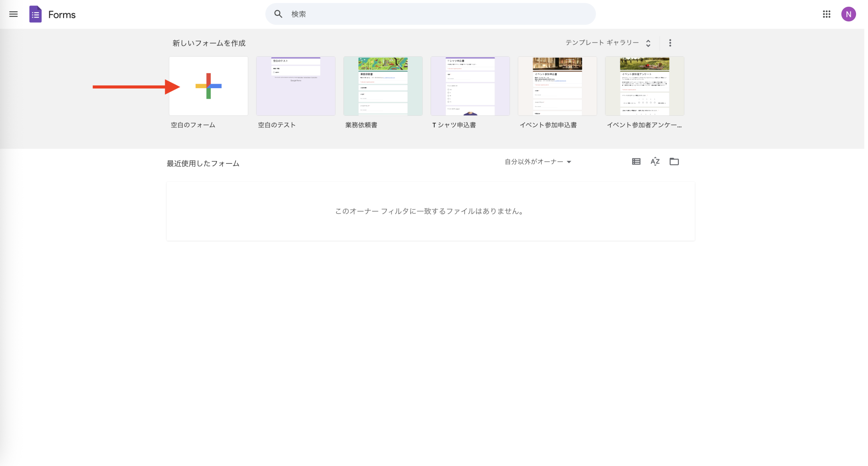Open the 業務依頼書 template
The width and height of the screenshot is (868, 466).
[382, 86]
